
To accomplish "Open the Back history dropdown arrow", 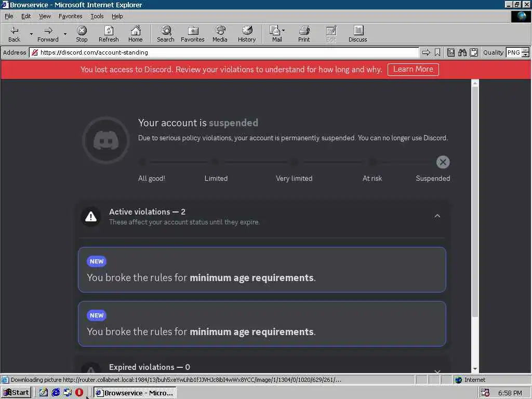I will [31, 34].
